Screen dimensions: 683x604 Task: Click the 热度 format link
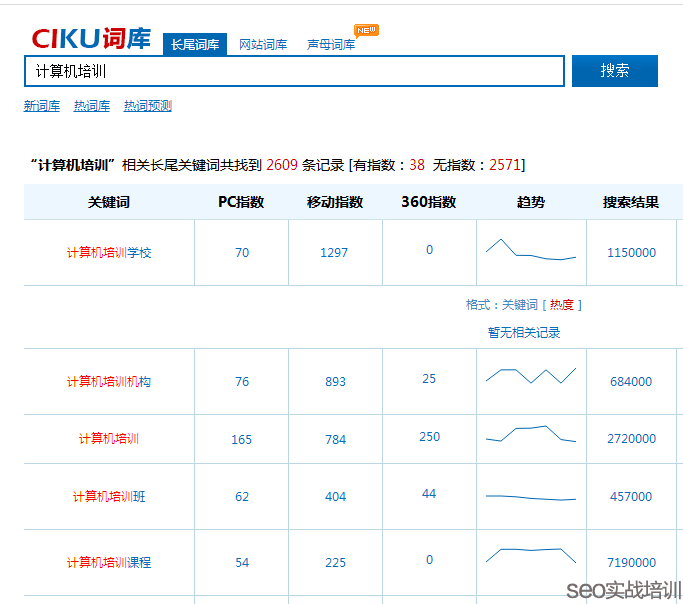563,305
